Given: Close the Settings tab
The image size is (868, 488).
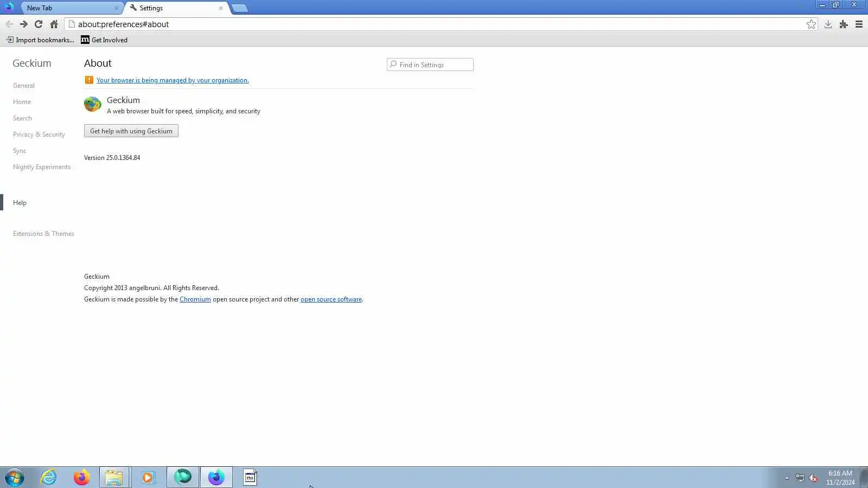Looking at the screenshot, I should (221, 8).
